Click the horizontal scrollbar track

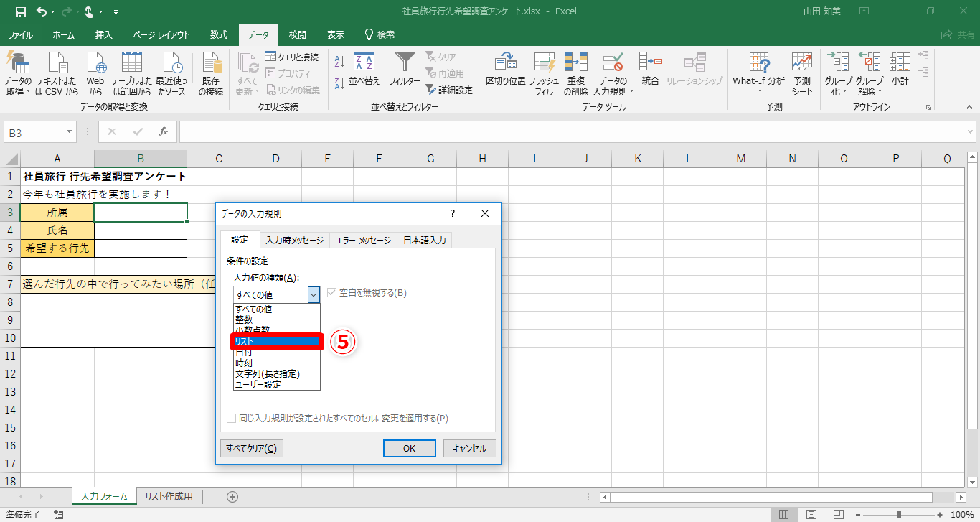[783, 497]
